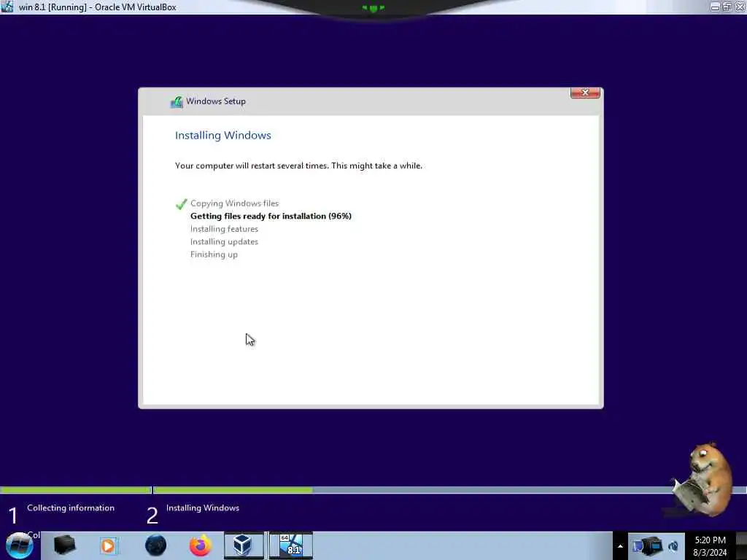This screenshot has width=747, height=560.
Task: Click 'Installing updates' step
Action: 224,242
